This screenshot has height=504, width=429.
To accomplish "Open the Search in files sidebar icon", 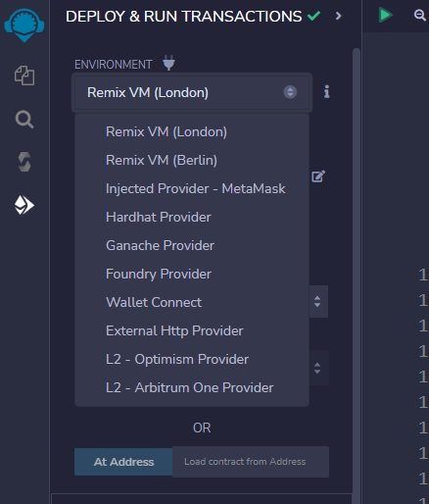I will click(x=24, y=120).
